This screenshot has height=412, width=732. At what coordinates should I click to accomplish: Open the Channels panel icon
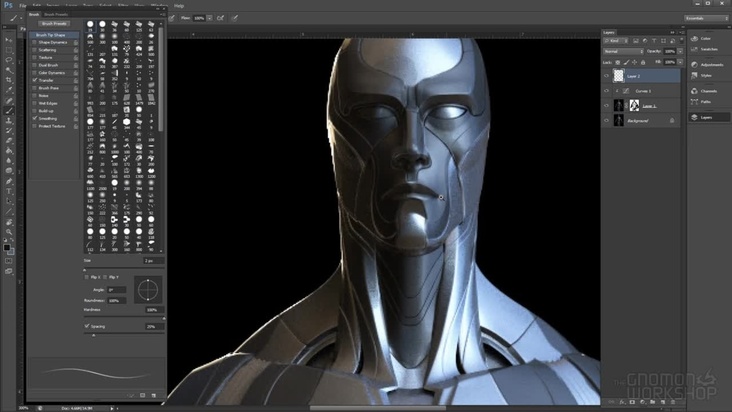696,90
